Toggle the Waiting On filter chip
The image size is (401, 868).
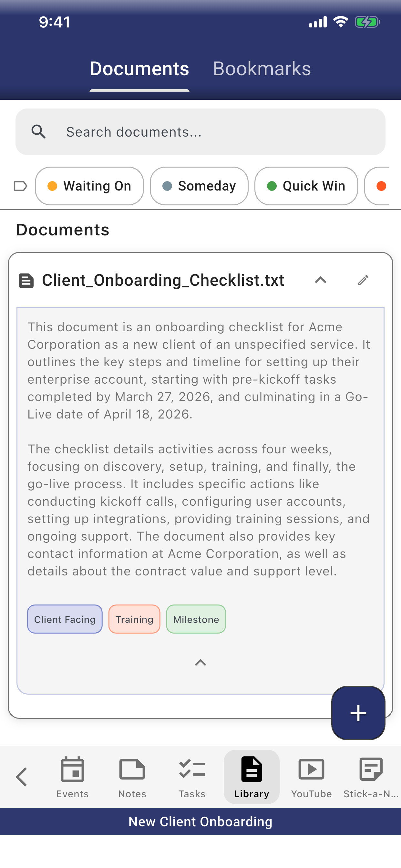click(x=89, y=186)
